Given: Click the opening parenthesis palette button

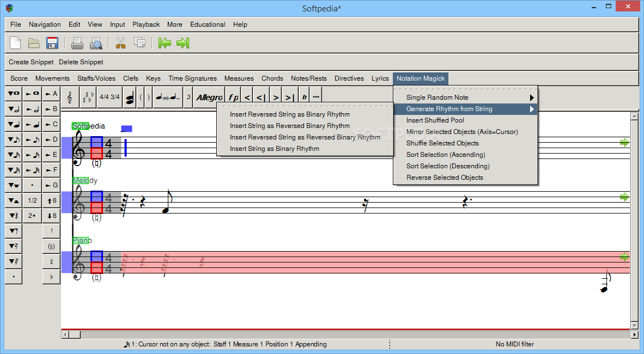Looking at the screenshot, I should (141, 97).
